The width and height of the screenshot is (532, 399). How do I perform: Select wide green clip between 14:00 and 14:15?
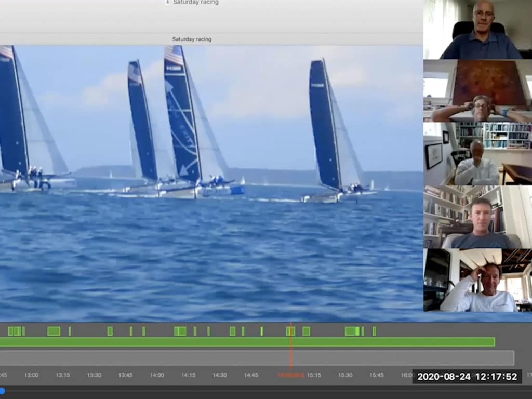point(180,331)
